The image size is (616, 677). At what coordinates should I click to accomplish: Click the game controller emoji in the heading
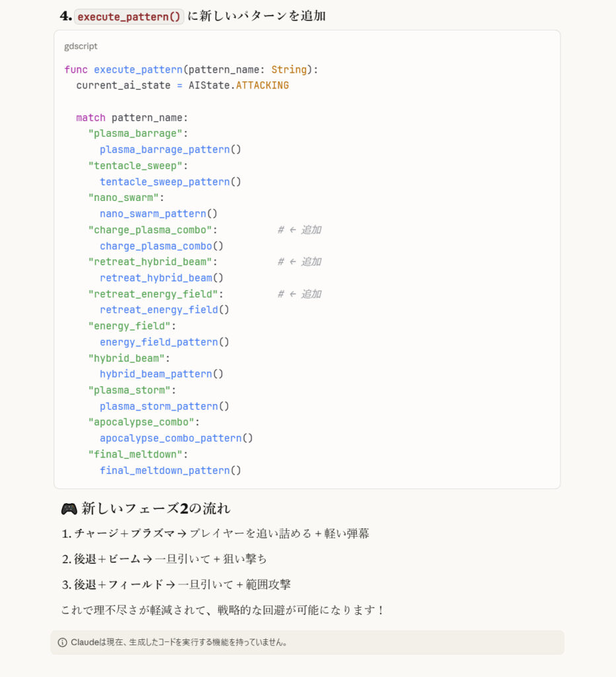pyautogui.click(x=69, y=508)
